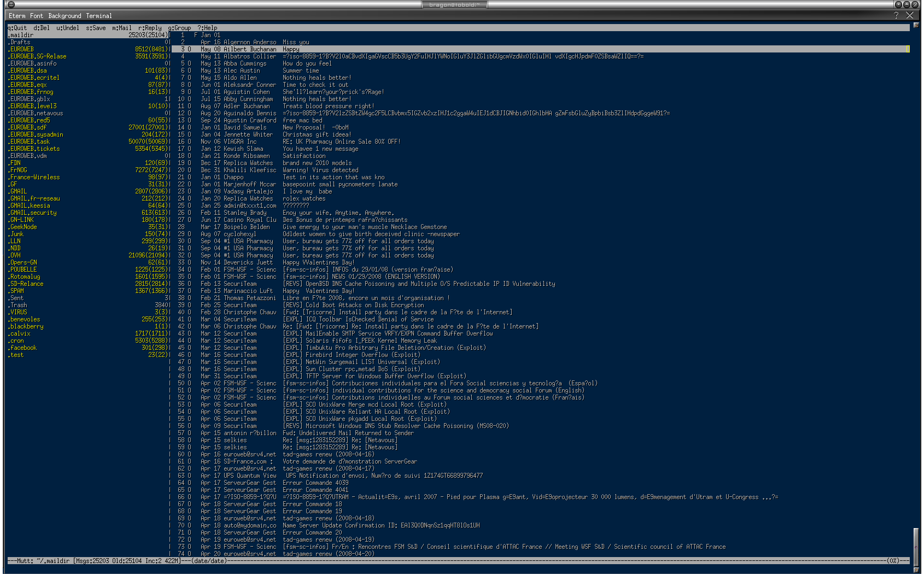924x574 pixels.
Task: Click the X icon in the menu bar
Action: click(x=910, y=15)
